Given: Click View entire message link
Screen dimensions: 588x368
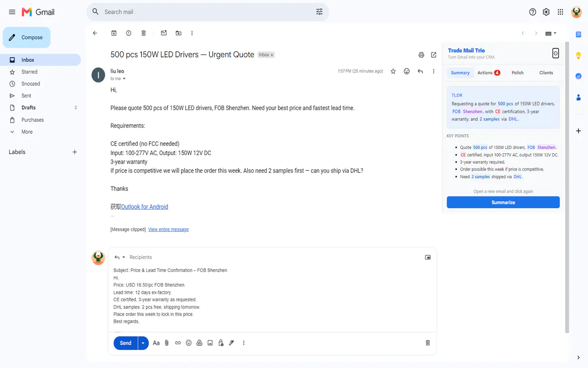Looking at the screenshot, I should point(168,230).
